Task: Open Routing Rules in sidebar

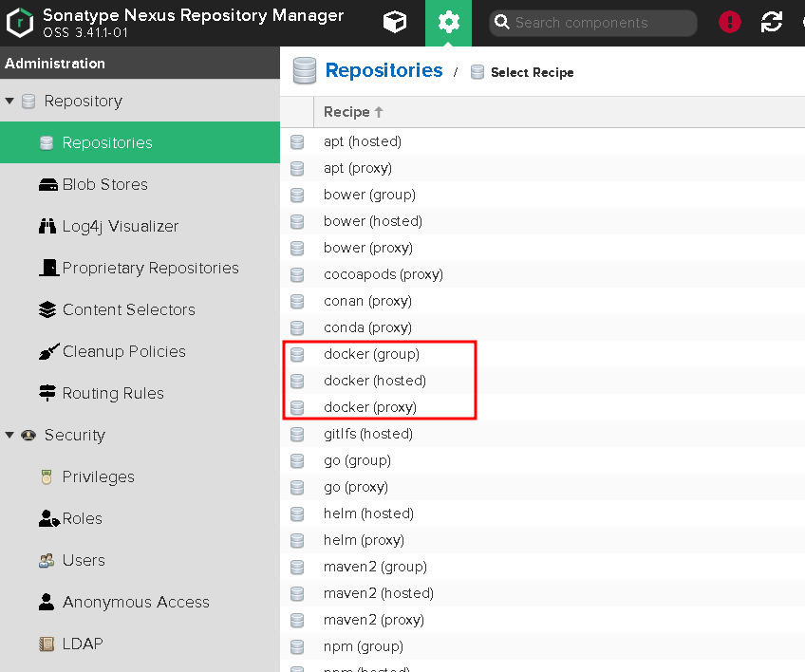Action: (x=140, y=393)
